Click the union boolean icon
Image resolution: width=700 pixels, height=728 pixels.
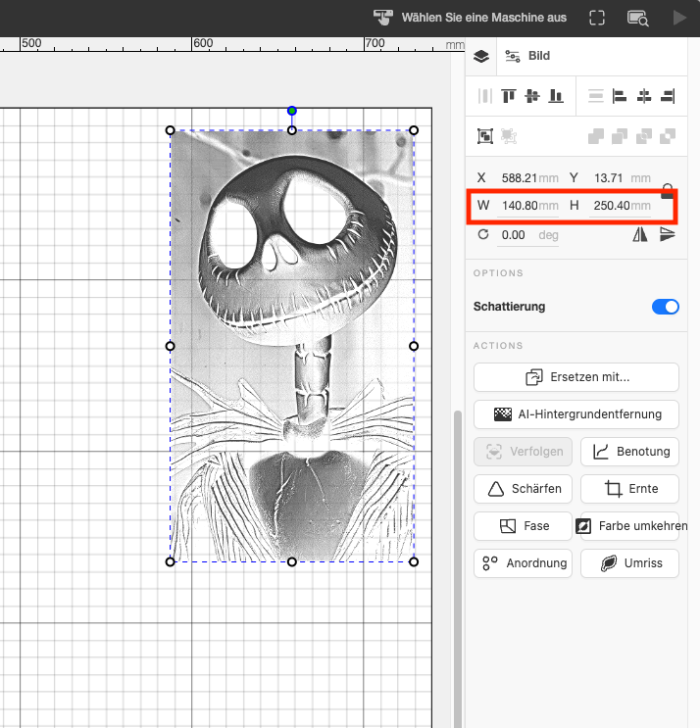click(x=596, y=136)
